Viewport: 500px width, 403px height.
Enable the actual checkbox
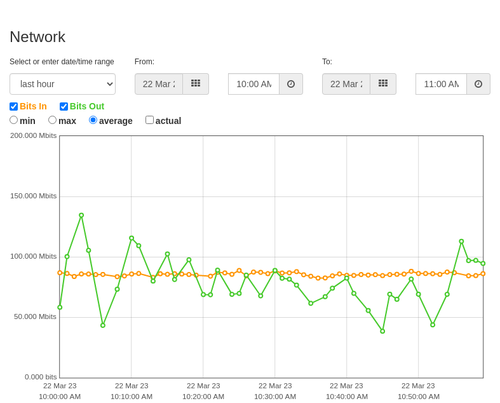[149, 120]
